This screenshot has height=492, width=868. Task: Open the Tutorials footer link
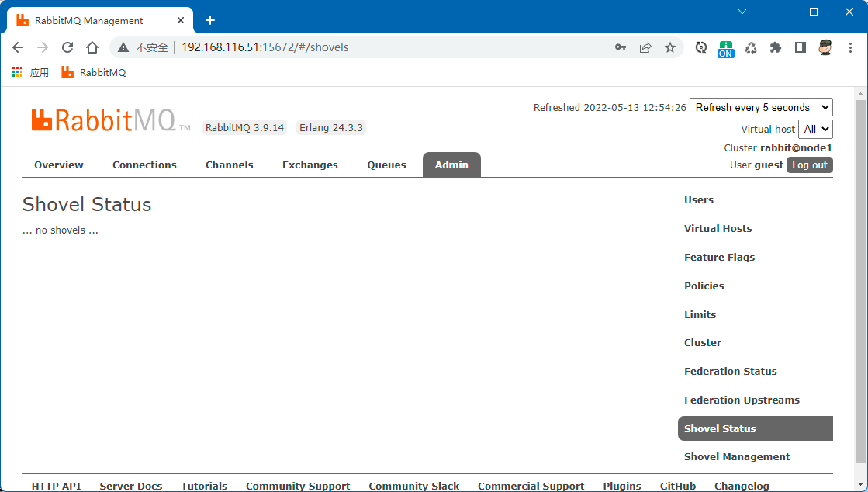pyautogui.click(x=204, y=486)
